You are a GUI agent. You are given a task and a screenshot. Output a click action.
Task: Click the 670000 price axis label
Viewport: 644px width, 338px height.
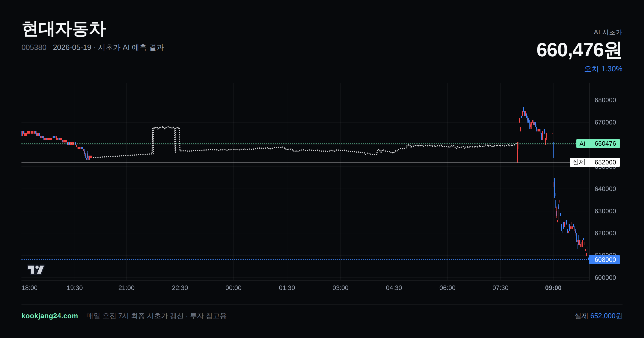click(605, 122)
